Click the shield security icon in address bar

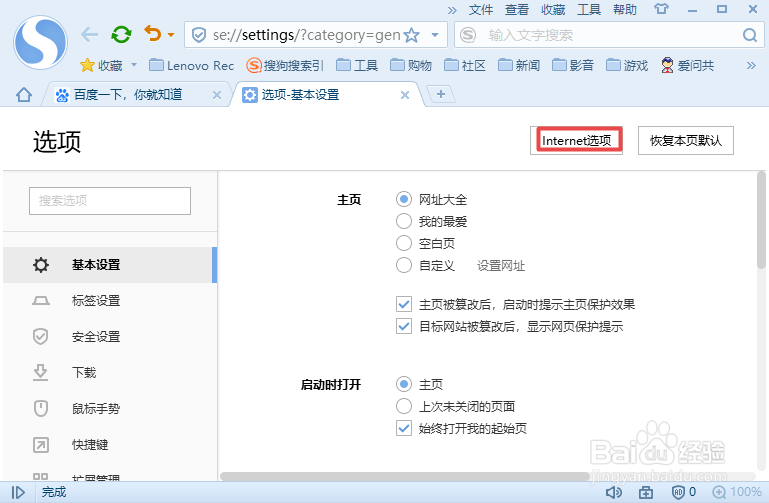pyautogui.click(x=199, y=35)
